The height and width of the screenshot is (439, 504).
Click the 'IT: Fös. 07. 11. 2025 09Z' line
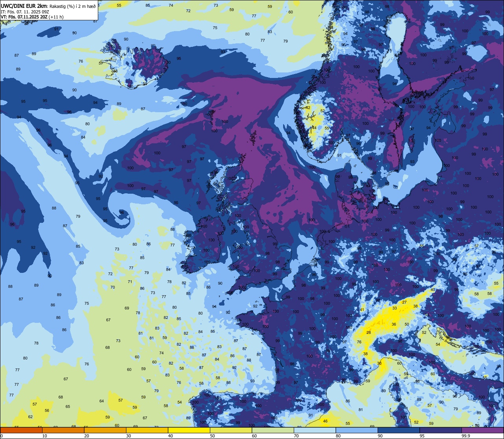(25, 12)
